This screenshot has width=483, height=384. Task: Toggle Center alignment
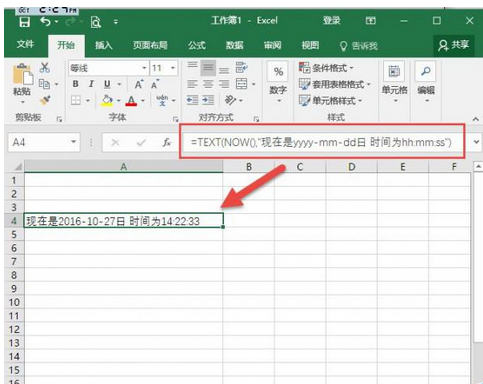click(x=208, y=84)
